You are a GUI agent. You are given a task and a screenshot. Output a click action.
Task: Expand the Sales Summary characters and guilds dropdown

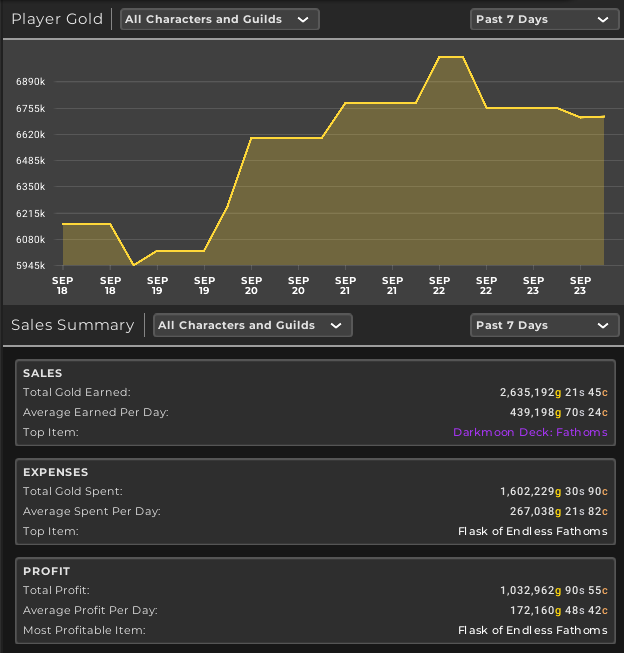252,325
